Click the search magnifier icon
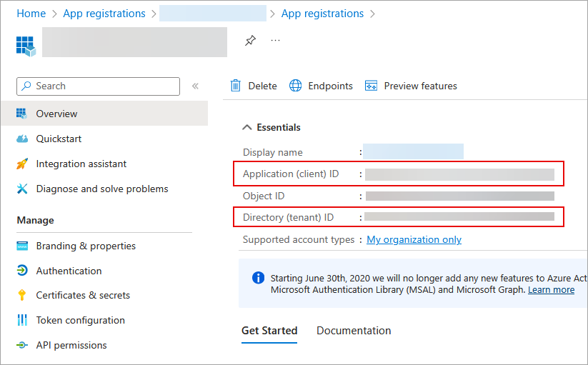Image resolution: width=588 pixels, height=365 pixels. coord(26,86)
